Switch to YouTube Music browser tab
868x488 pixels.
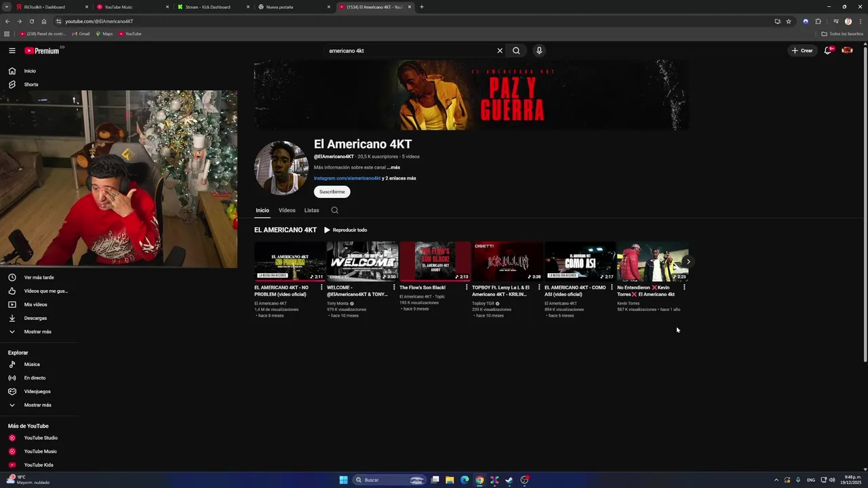(132, 7)
